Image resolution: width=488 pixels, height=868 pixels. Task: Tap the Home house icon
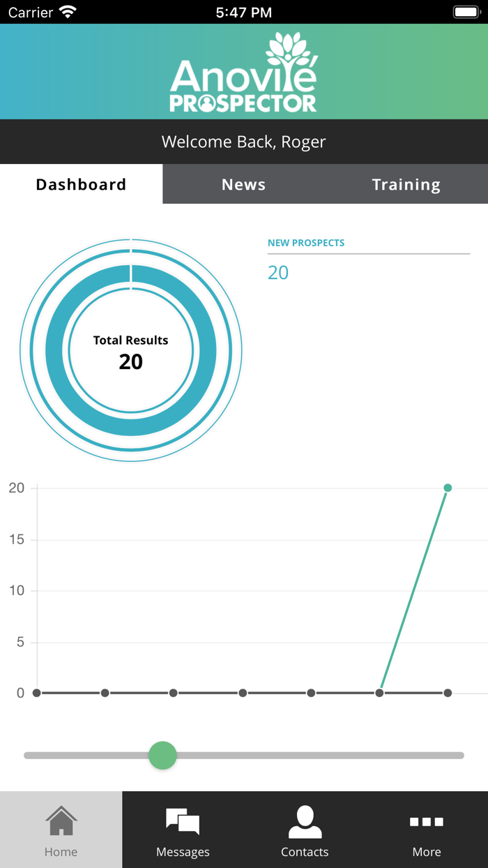[61, 821]
